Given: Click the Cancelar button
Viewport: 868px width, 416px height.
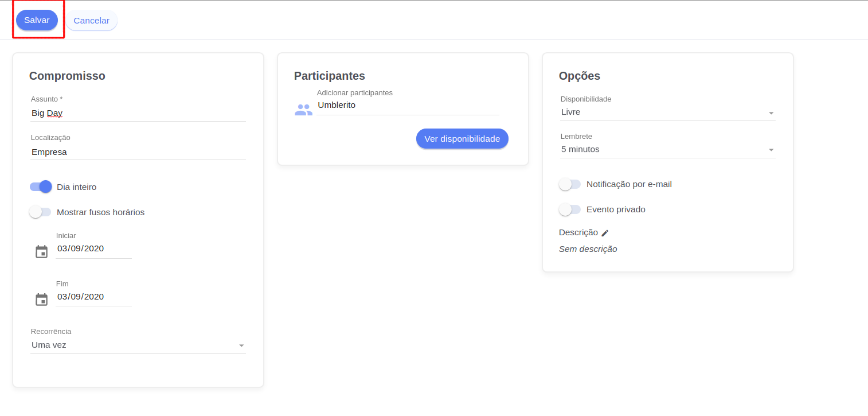Looking at the screenshot, I should tap(91, 21).
